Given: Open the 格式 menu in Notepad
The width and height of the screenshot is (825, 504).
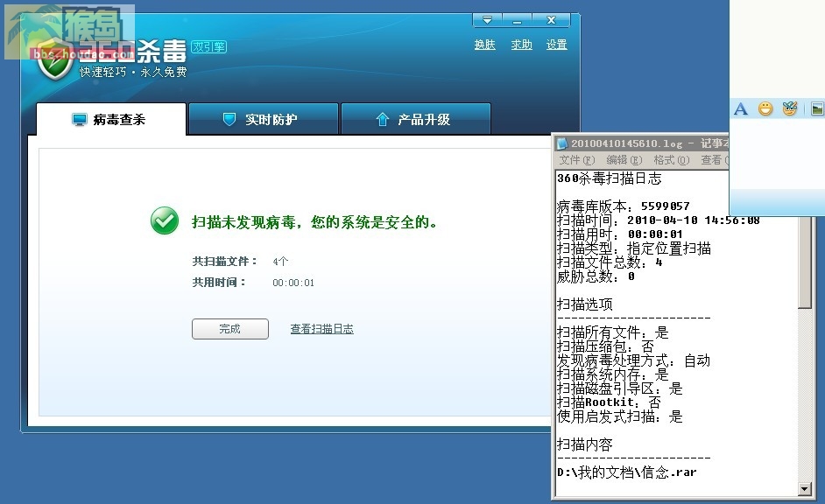Looking at the screenshot, I should tap(672, 160).
